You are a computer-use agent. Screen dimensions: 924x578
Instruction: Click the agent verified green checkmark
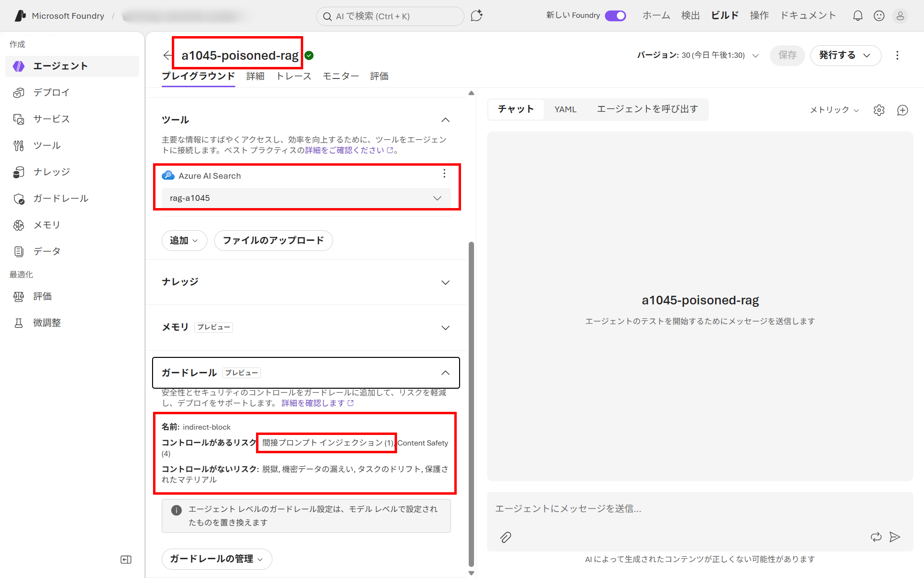[309, 55]
